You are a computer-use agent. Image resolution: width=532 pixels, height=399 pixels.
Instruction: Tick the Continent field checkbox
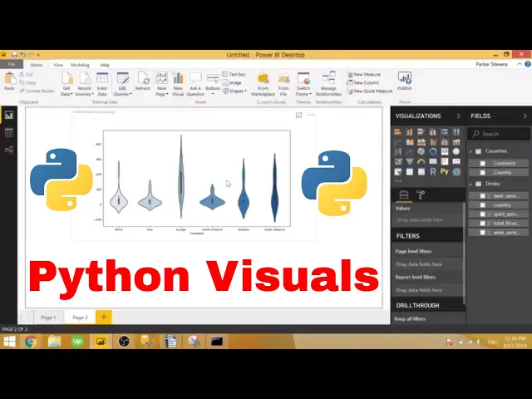(x=483, y=164)
